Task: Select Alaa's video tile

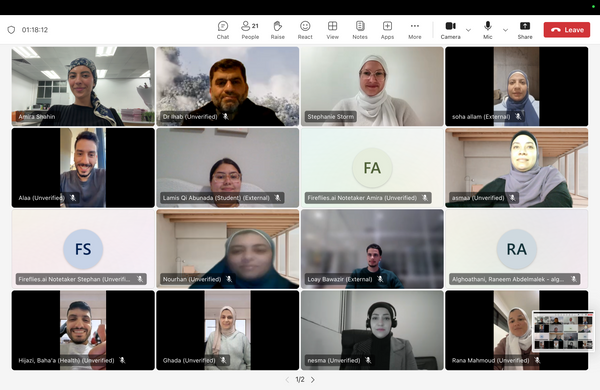Action: pyautogui.click(x=83, y=168)
